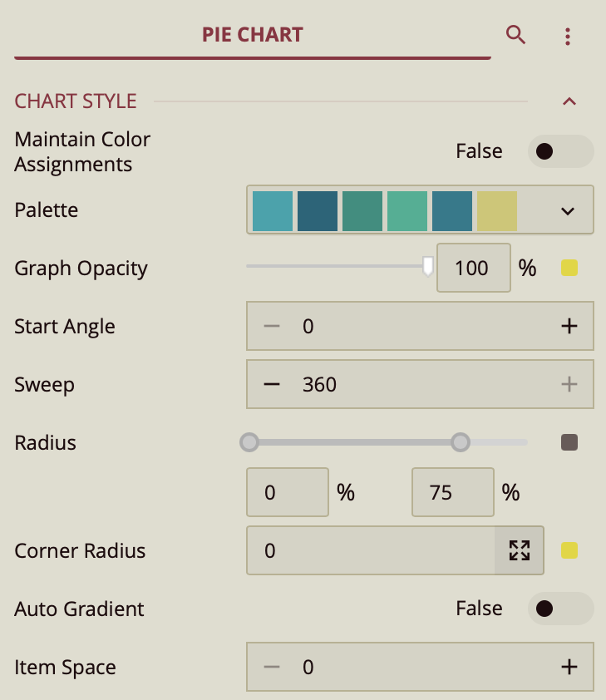Open the three-dot more options menu
This screenshot has width=606, height=700.
pyautogui.click(x=568, y=36)
